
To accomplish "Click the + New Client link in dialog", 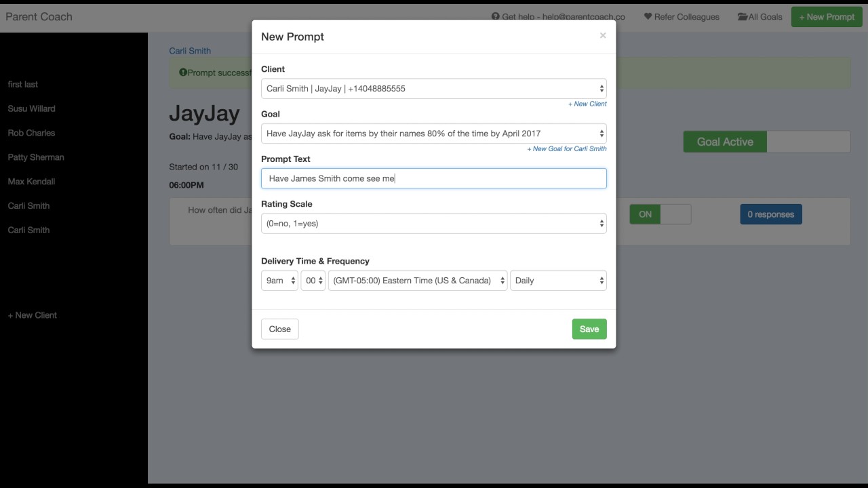I will click(587, 104).
